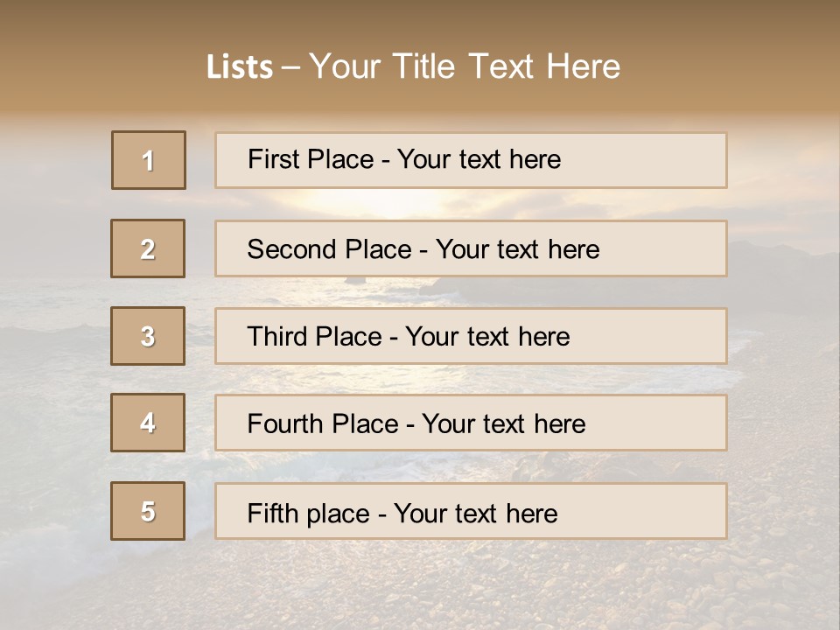Click "Your text here" in Third Place row
This screenshot has height=630, width=840.
pos(487,337)
